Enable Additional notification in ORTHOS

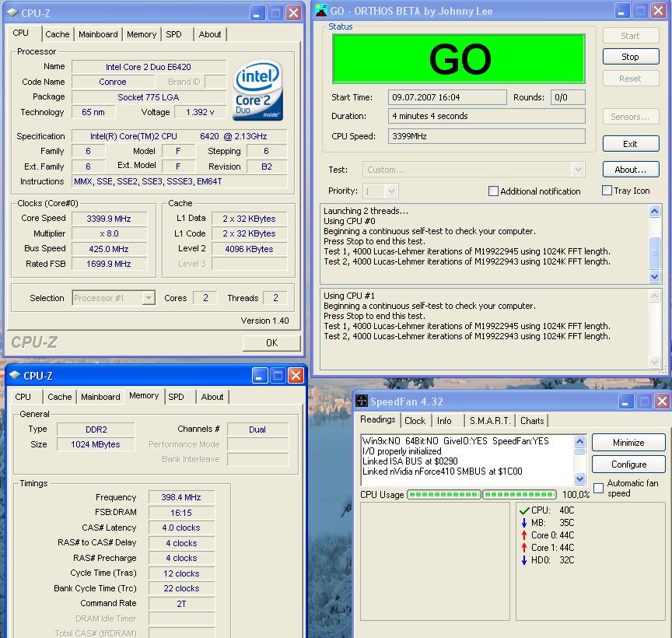pyautogui.click(x=493, y=191)
